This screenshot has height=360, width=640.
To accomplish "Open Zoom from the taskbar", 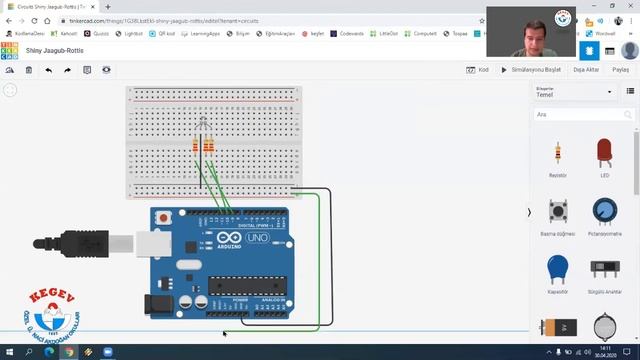I will (x=108, y=352).
